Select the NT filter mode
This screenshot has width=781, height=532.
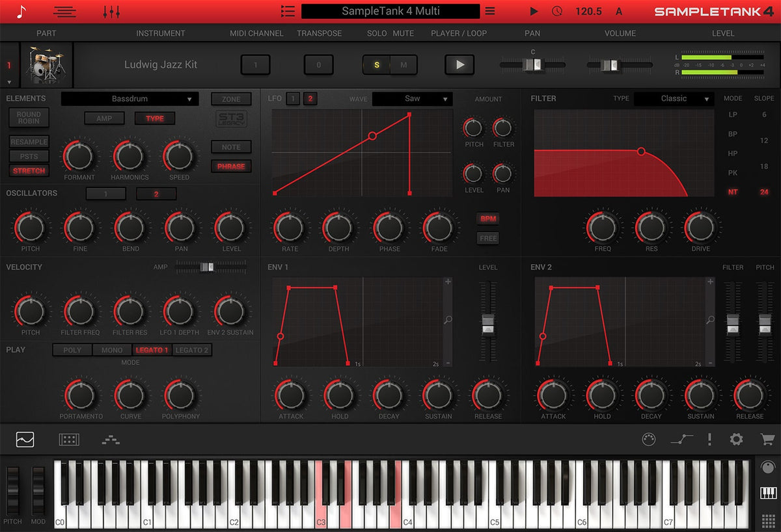[733, 192]
